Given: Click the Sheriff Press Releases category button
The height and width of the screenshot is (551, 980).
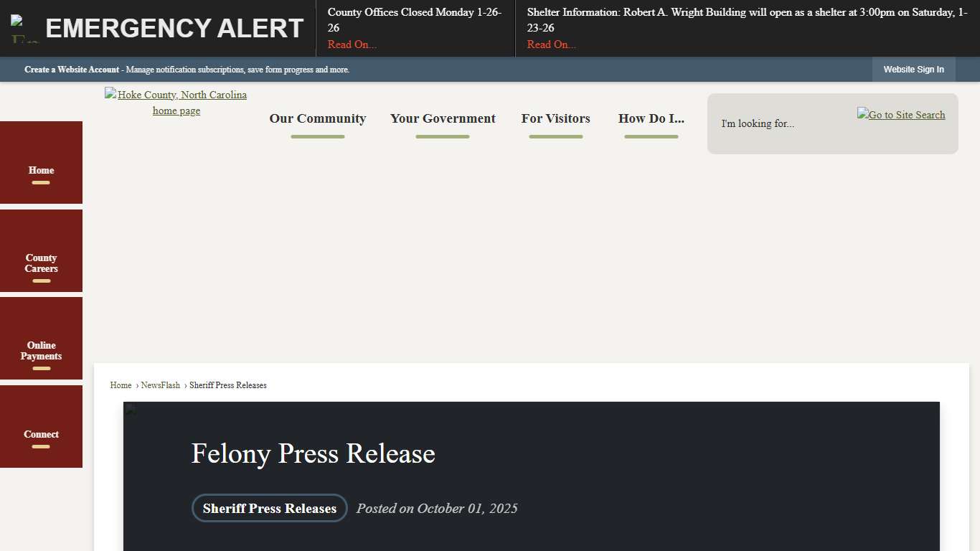Looking at the screenshot, I should (x=270, y=508).
